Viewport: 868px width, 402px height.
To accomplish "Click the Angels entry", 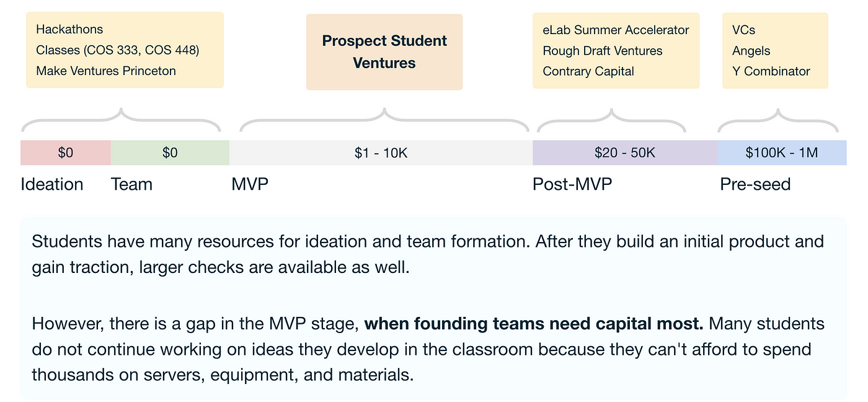I will coord(751,51).
